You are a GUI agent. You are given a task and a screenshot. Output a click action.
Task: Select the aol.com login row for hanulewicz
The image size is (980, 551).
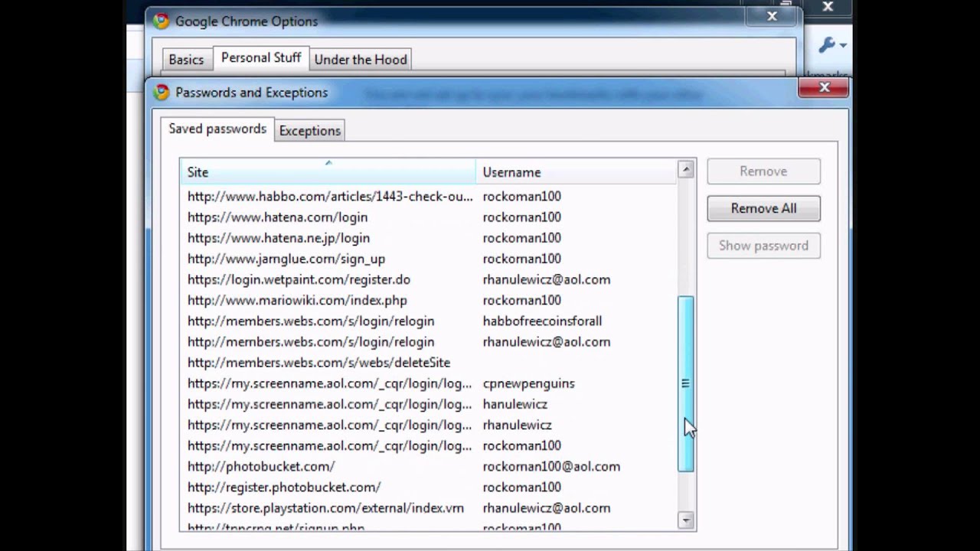[429, 404]
